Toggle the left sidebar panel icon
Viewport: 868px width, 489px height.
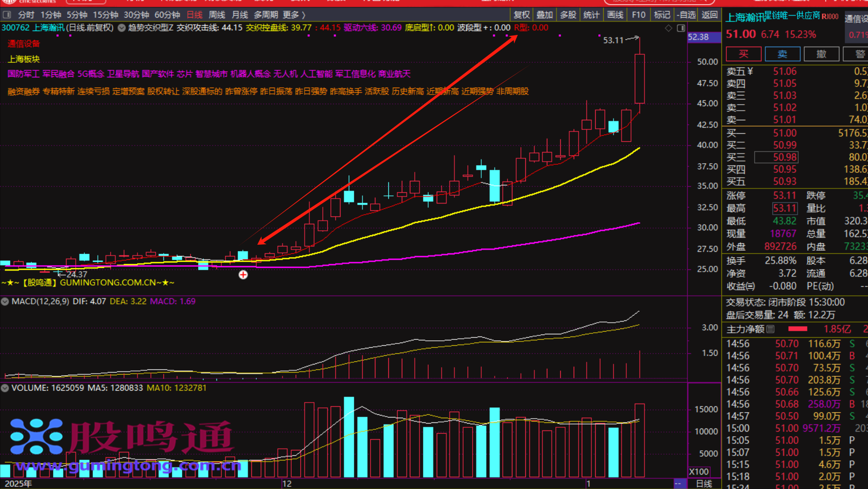coord(7,14)
